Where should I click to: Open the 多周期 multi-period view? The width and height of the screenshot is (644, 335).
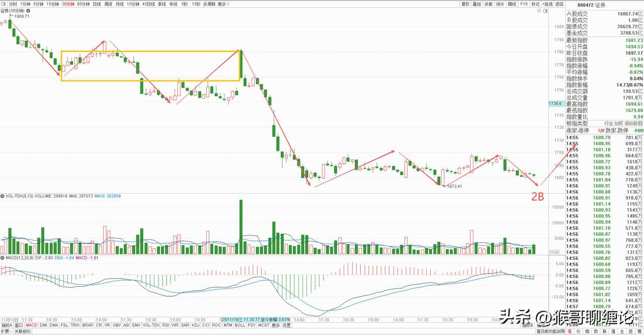209,4
